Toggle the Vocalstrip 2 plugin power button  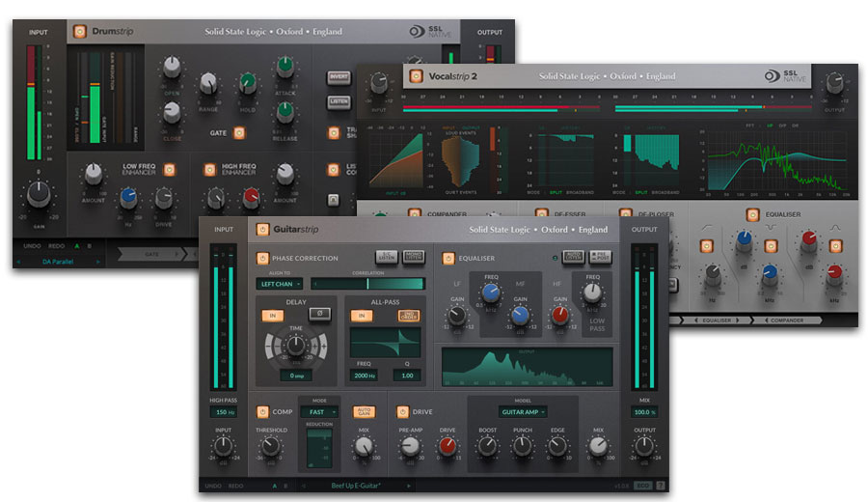tap(417, 76)
